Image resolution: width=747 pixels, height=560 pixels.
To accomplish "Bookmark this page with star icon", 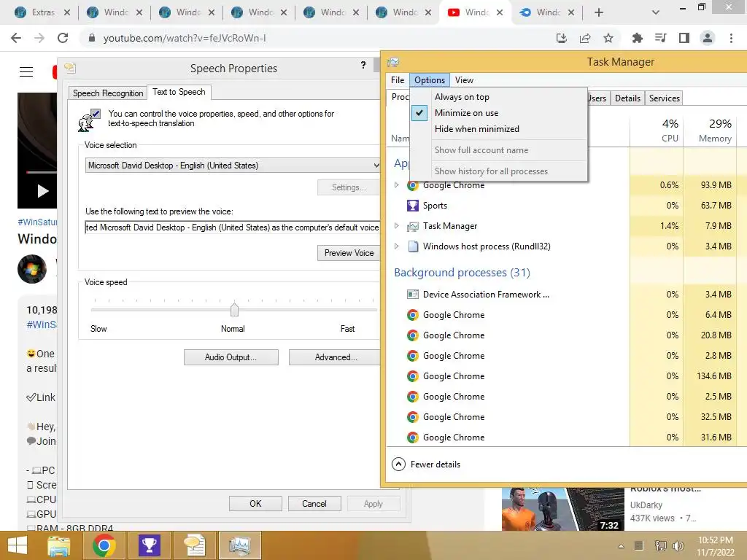I will click(x=608, y=38).
